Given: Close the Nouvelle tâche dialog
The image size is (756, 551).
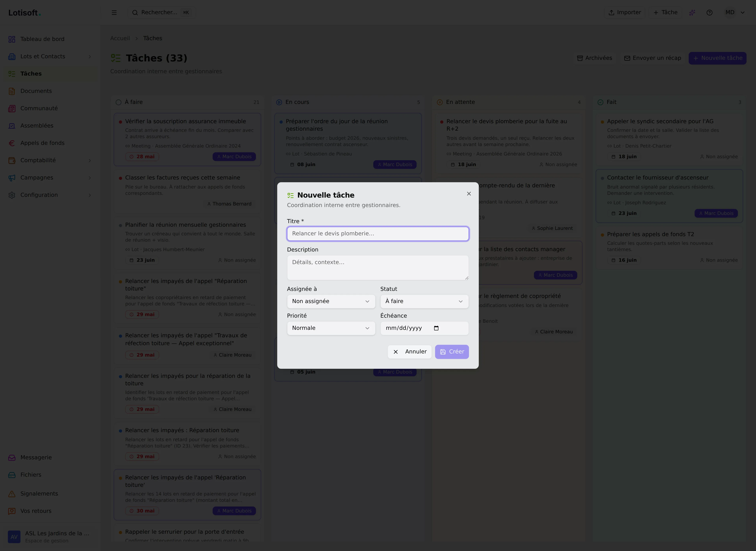Looking at the screenshot, I should 469,194.
